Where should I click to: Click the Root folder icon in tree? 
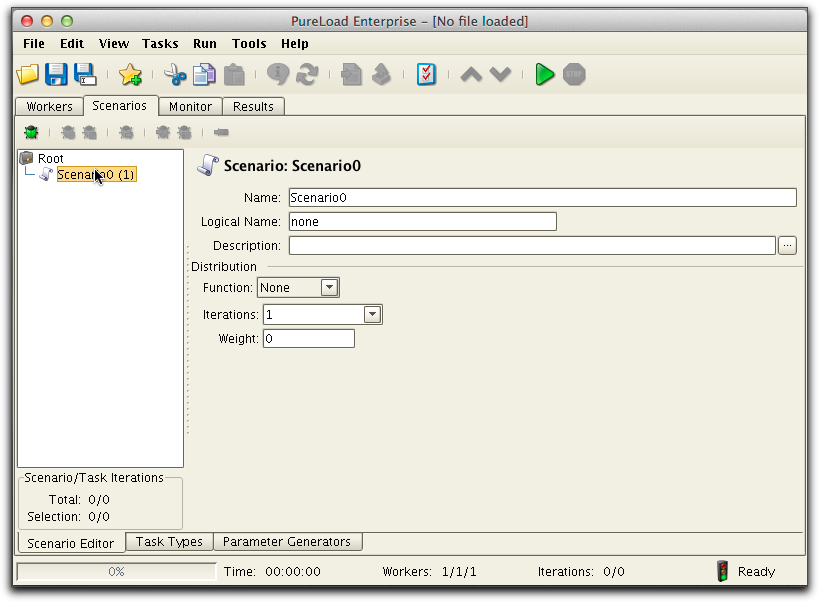(26, 158)
